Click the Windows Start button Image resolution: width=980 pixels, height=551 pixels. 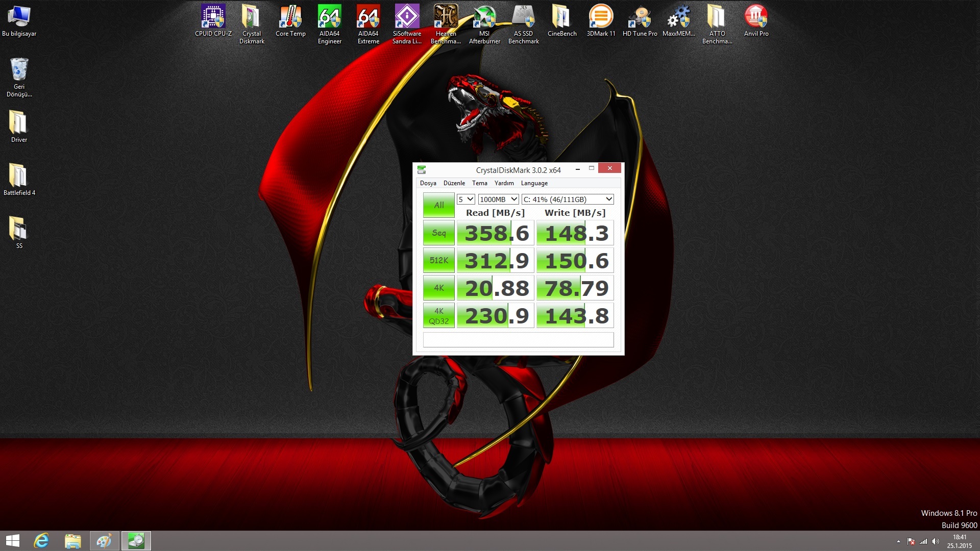12,541
